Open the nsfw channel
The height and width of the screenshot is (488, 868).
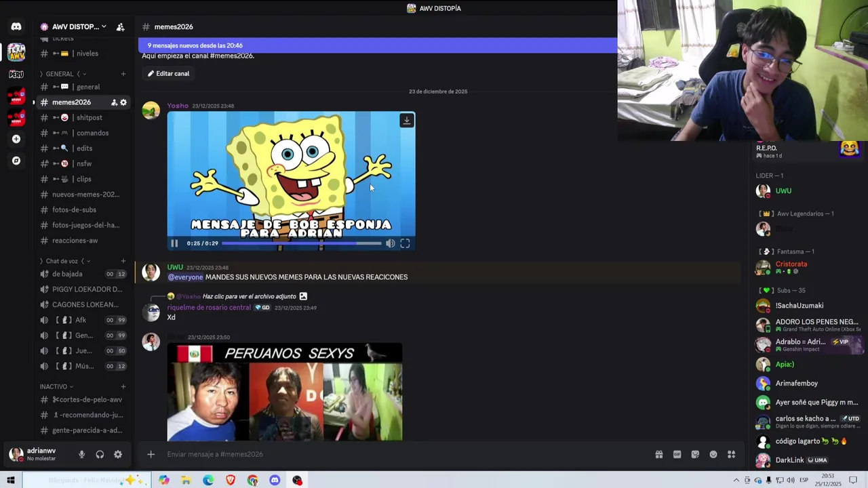click(83, 164)
